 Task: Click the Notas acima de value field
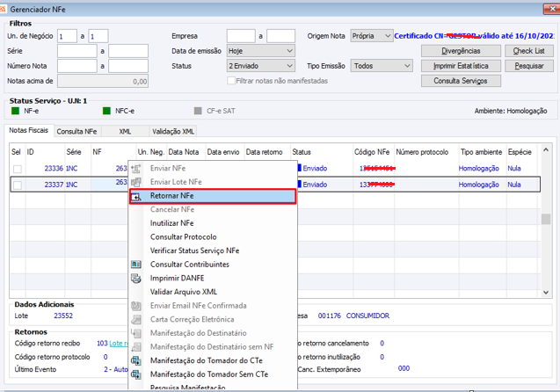pos(103,81)
